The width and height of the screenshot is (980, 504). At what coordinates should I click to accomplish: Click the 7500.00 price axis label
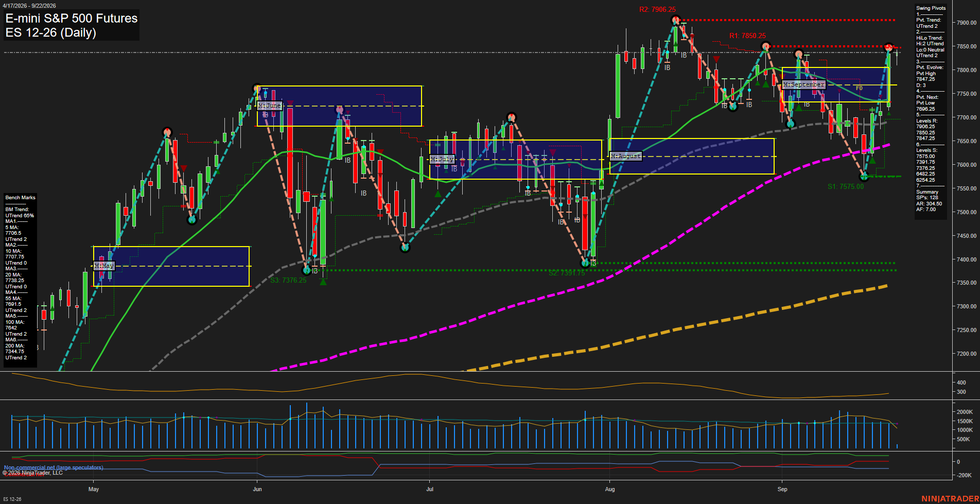click(x=967, y=213)
